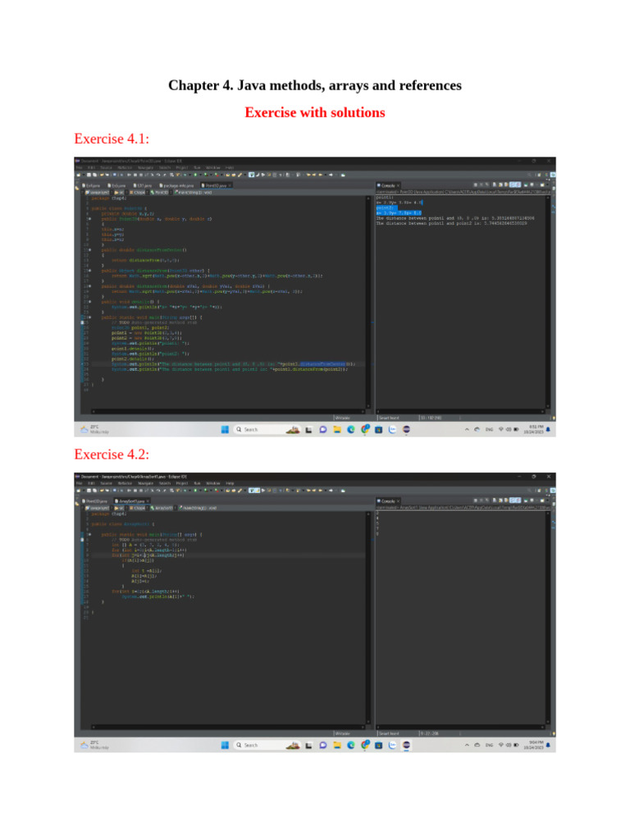Click weather widget in Exercise 4.1 taskbar
This screenshot has height=840, width=630.
tap(89, 429)
